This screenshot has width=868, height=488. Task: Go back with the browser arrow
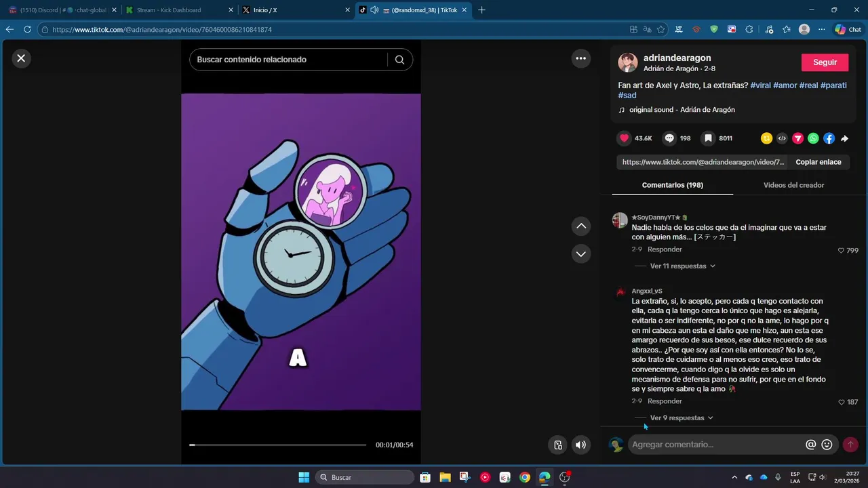[9, 30]
